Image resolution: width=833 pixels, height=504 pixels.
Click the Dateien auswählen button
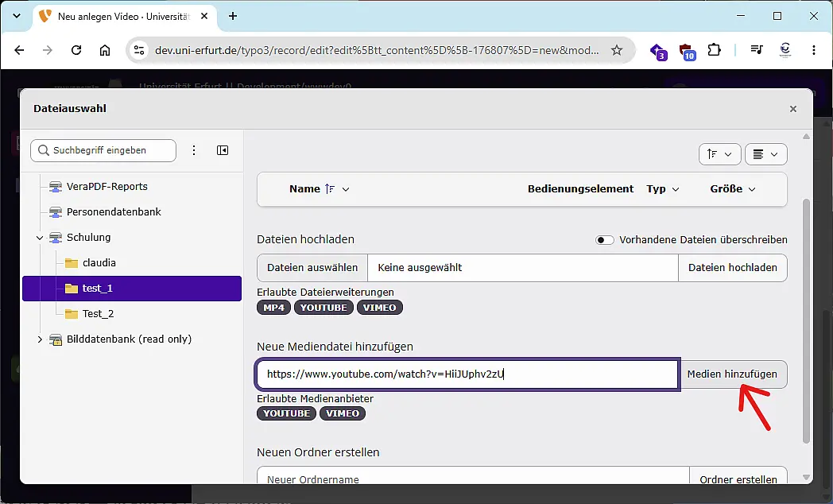click(312, 268)
